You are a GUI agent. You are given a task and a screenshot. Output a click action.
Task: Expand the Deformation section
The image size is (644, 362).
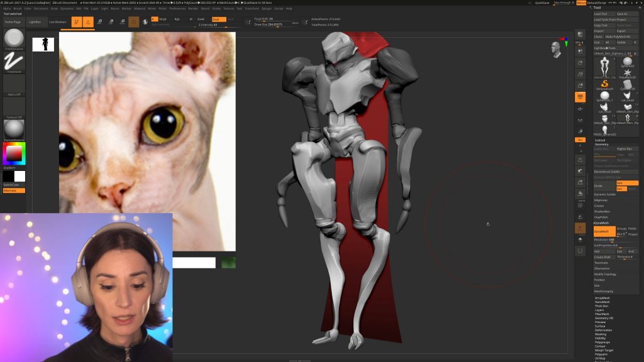pos(603,330)
